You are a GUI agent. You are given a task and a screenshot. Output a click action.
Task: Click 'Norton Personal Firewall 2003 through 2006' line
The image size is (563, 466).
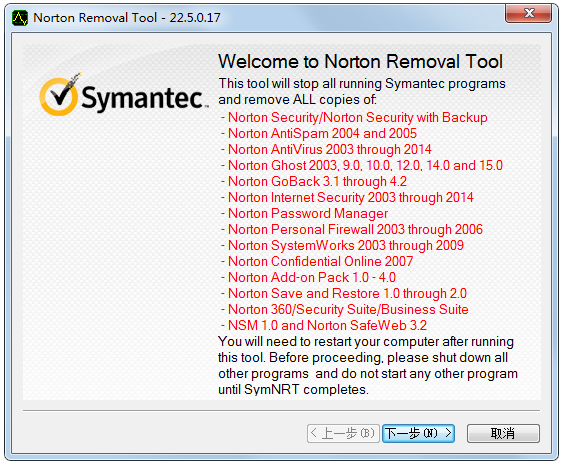pos(352,229)
